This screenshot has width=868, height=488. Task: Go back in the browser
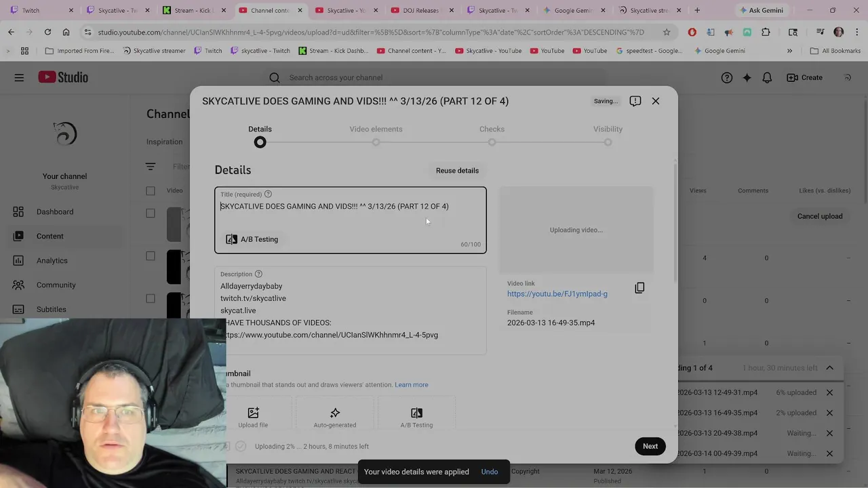pyautogui.click(x=11, y=32)
